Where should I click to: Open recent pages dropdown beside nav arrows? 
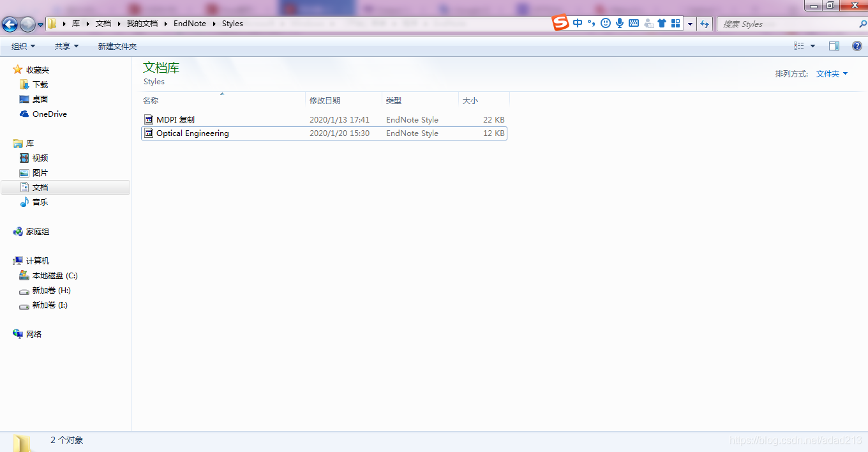tap(41, 24)
